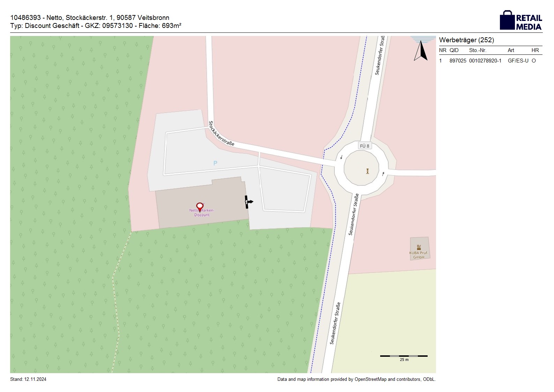554x392 pixels.
Task: Click the blue parking P symbol
Action: tap(215, 163)
